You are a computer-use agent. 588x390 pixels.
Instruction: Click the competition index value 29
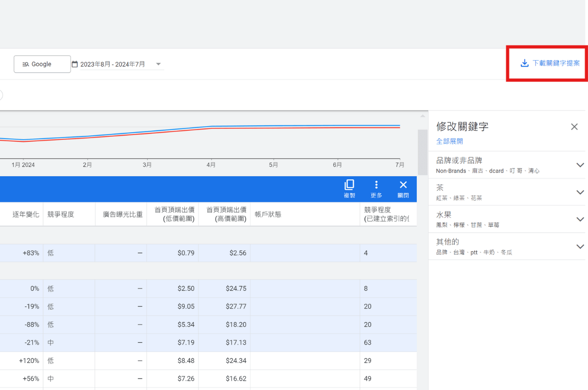[367, 361]
